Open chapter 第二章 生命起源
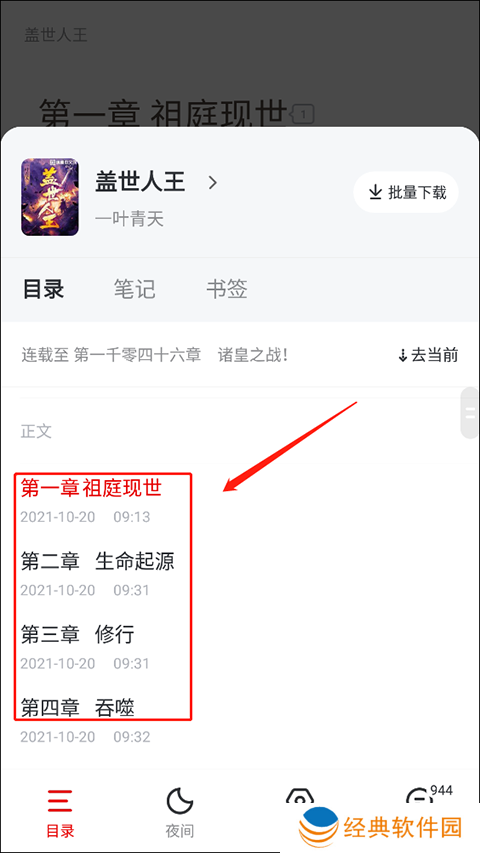The height and width of the screenshot is (853, 480). 98,561
